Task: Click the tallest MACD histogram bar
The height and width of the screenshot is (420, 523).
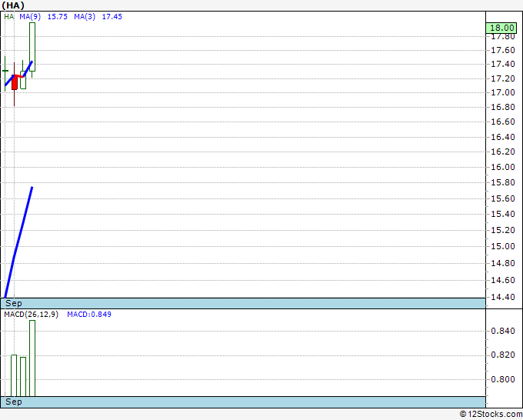Action: (32, 358)
